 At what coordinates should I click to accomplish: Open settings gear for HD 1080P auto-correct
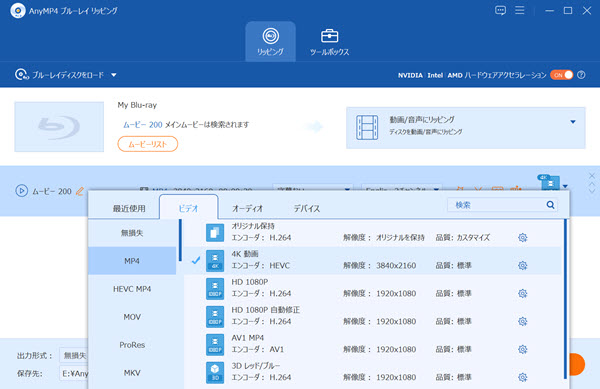click(x=523, y=321)
